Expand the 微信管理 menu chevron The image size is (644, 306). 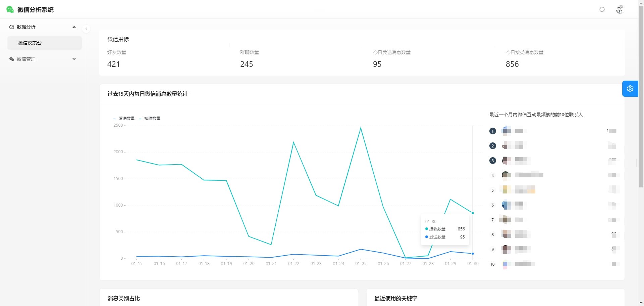[74, 59]
